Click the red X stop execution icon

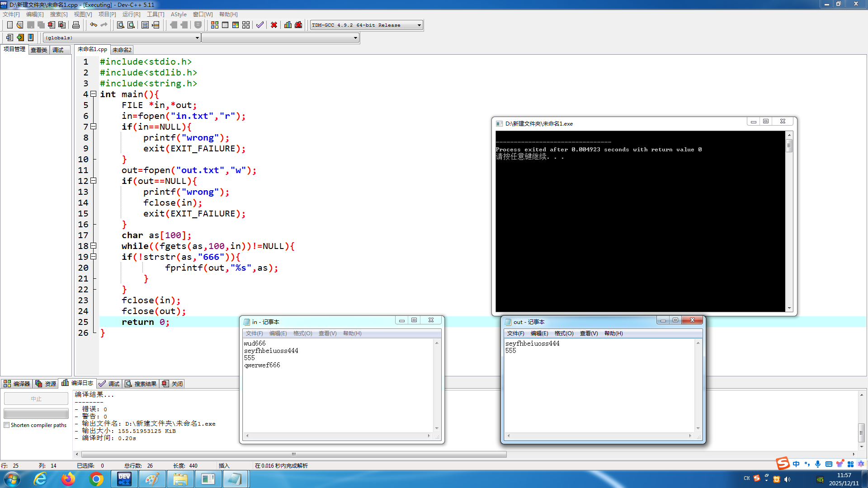pos(274,25)
